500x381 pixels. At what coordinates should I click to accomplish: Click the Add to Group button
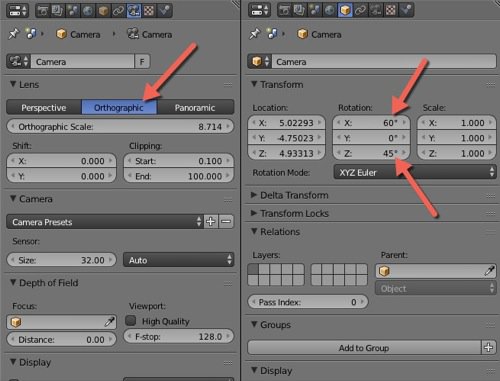pyautogui.click(x=364, y=348)
